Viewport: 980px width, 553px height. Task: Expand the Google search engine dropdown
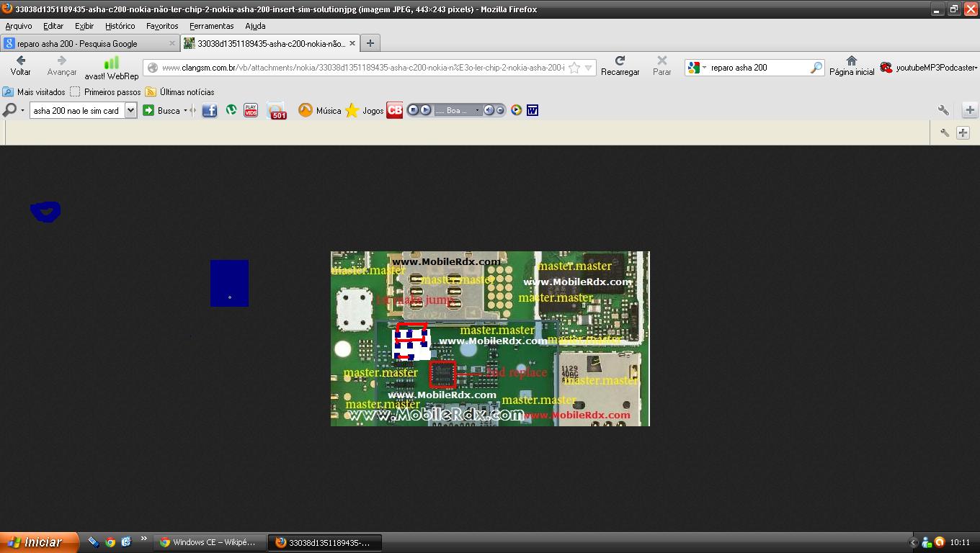pyautogui.click(x=705, y=68)
